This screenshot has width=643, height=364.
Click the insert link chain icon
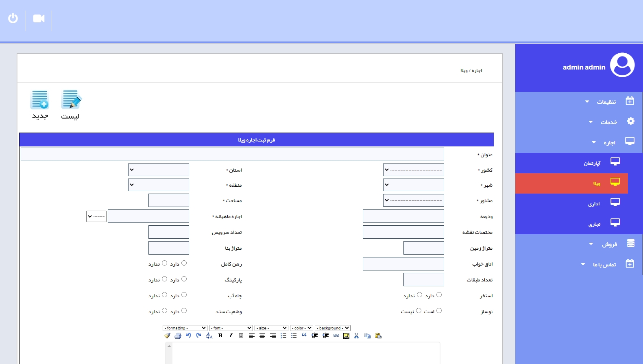(336, 336)
